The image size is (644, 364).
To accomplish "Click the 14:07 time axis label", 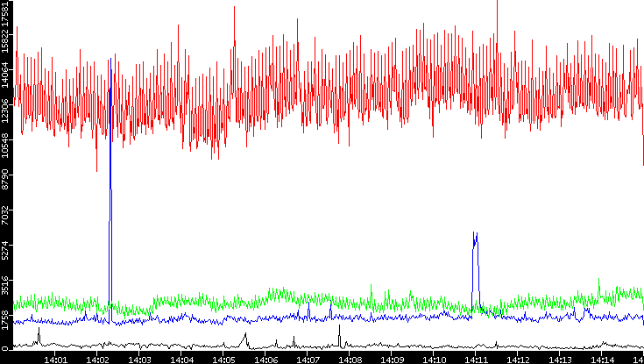I will pyautogui.click(x=308, y=360).
